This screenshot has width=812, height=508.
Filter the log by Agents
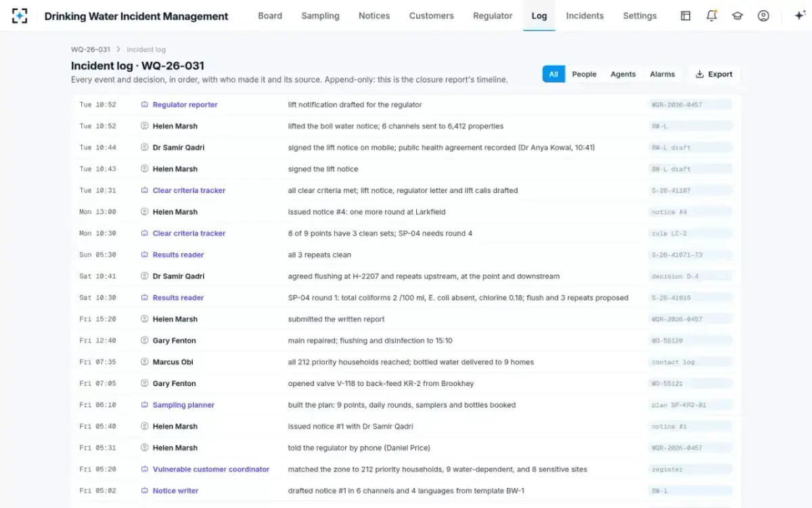[x=623, y=75]
